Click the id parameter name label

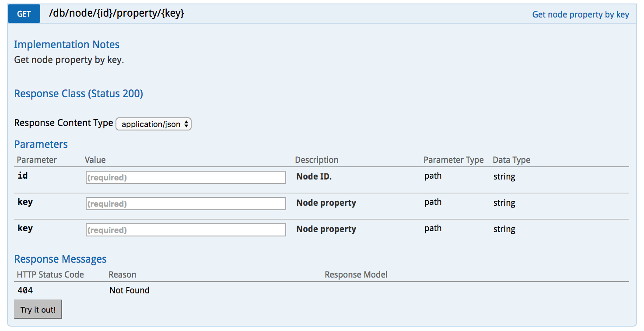[23, 176]
